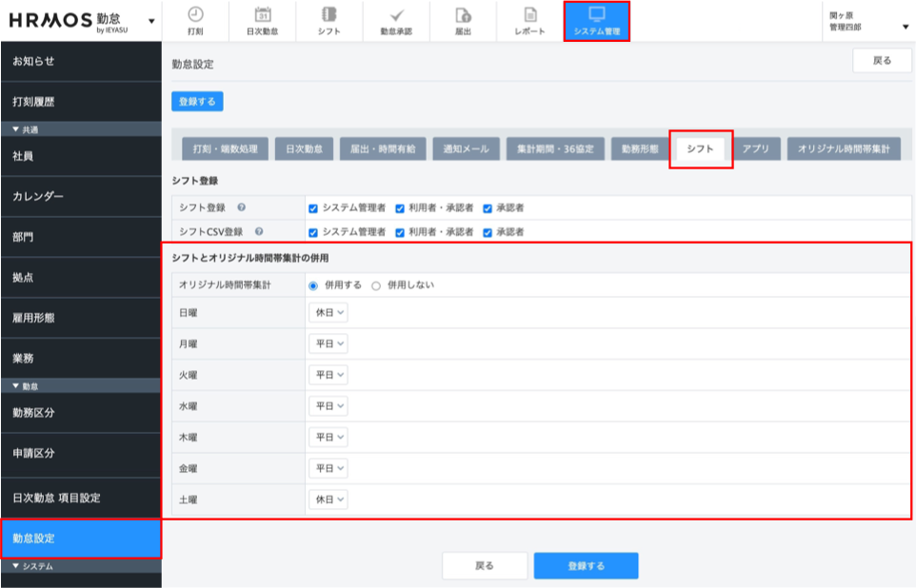
Task: Switch to the 集計期間・36協定 tab
Action: 555,148
